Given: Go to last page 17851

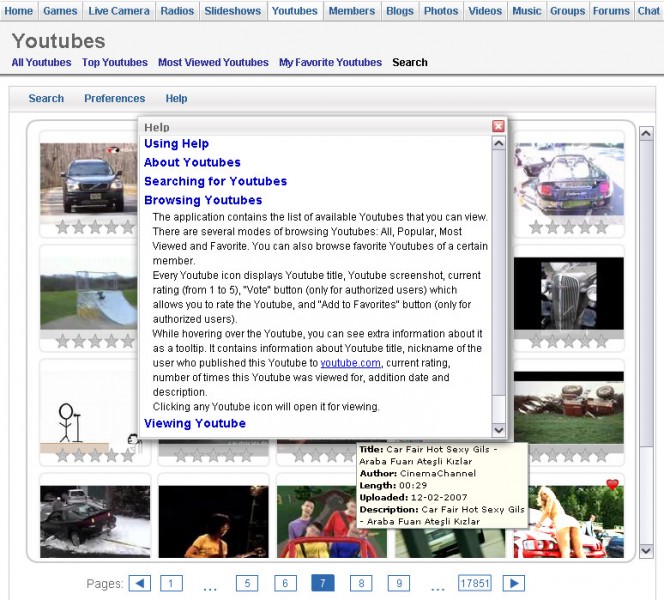Looking at the screenshot, I should pyautogui.click(x=475, y=583).
